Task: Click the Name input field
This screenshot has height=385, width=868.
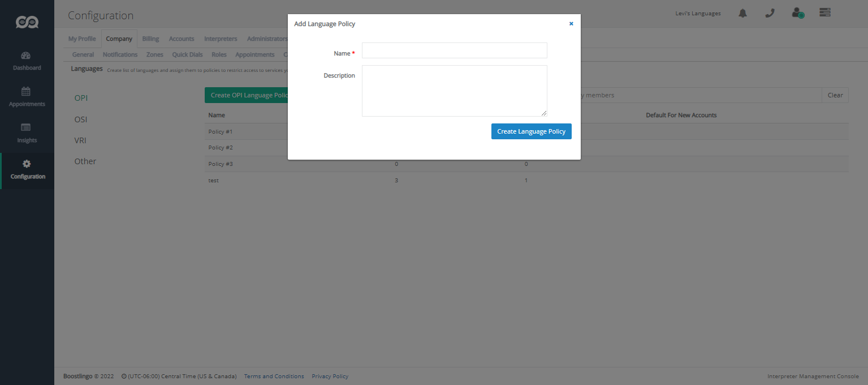Action: point(454,50)
